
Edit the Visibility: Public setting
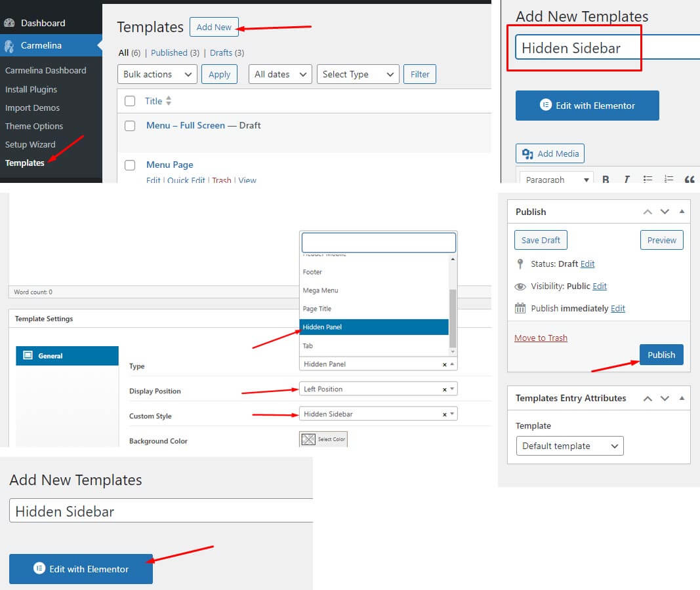tap(600, 286)
